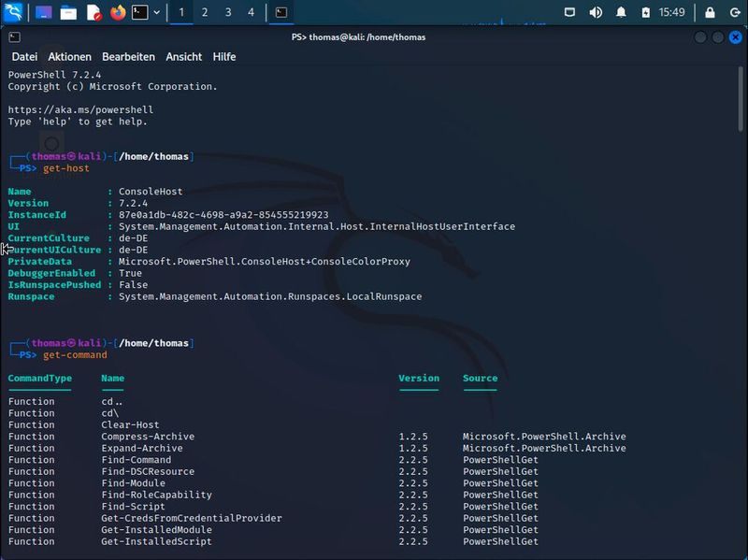Open the Hilfe menu
Image resolution: width=748 pixels, height=560 pixels.
pyautogui.click(x=224, y=57)
